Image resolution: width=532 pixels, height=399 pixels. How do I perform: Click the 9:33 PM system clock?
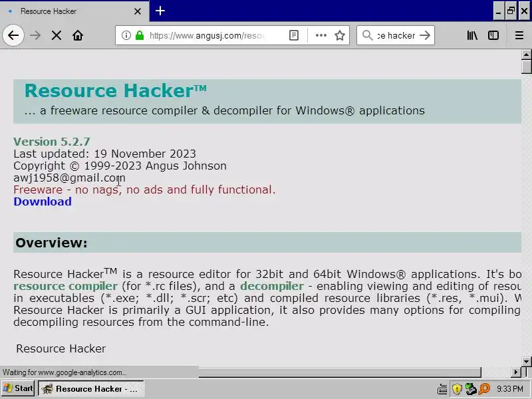click(x=510, y=389)
